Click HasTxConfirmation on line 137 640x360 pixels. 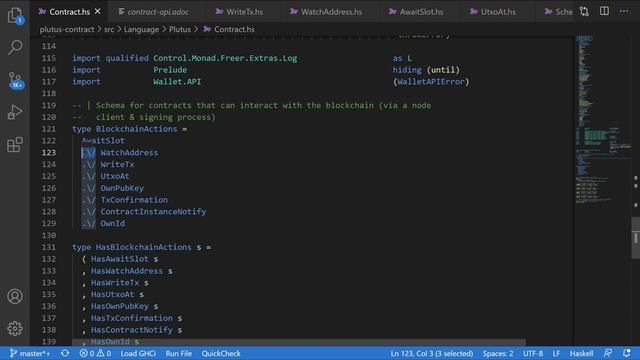132,318
